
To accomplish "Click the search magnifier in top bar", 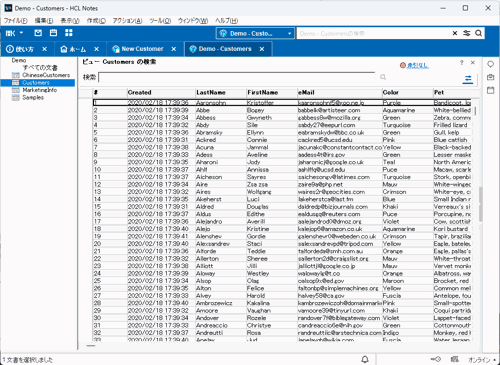I will 478,33.
